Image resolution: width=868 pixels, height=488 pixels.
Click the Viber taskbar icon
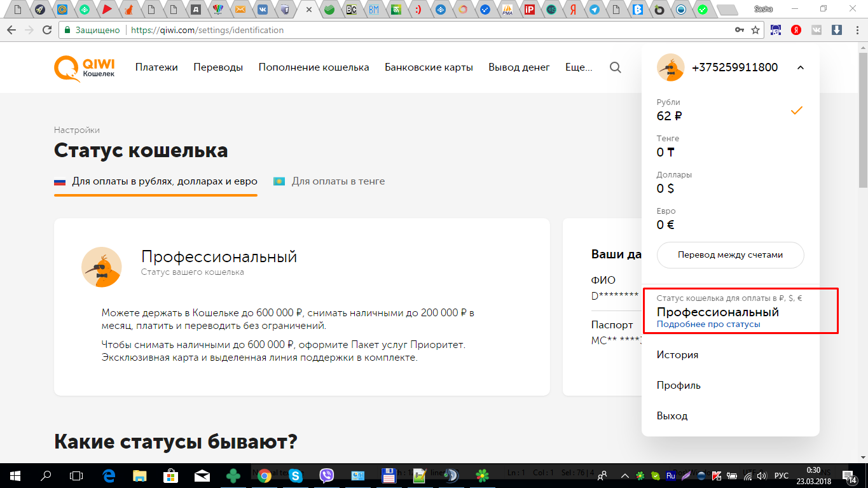click(327, 475)
